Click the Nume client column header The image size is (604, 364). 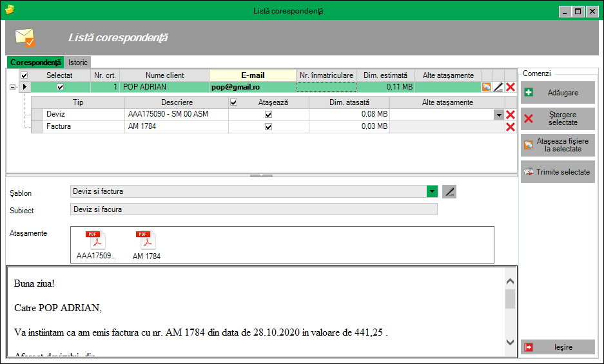[x=164, y=75]
